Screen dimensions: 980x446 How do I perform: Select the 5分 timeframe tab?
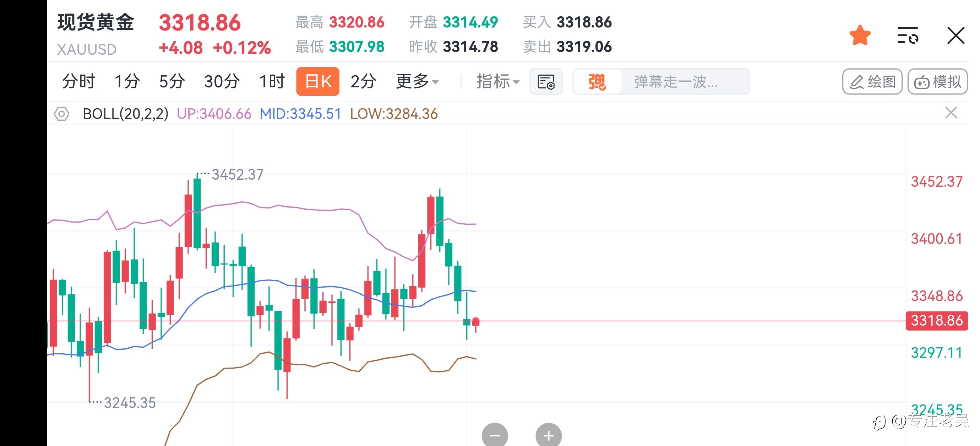172,81
